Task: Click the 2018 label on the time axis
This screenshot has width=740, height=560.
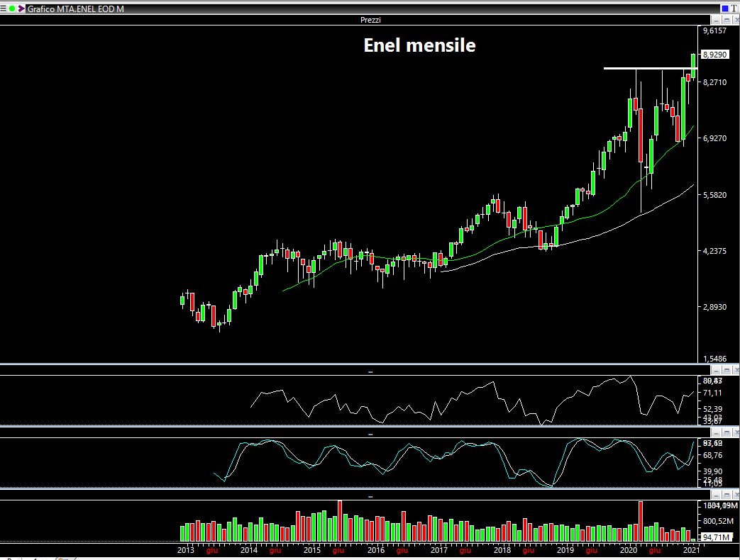Action: pos(502,550)
